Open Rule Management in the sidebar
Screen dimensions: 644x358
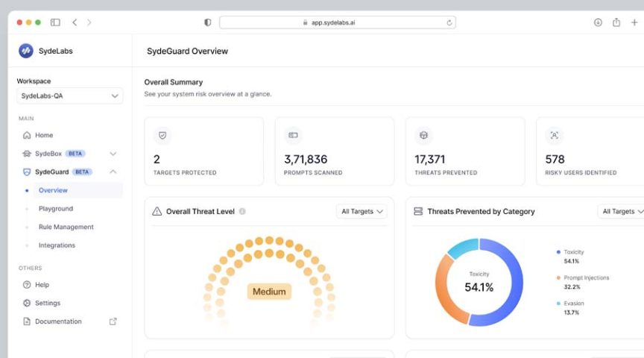pos(66,227)
